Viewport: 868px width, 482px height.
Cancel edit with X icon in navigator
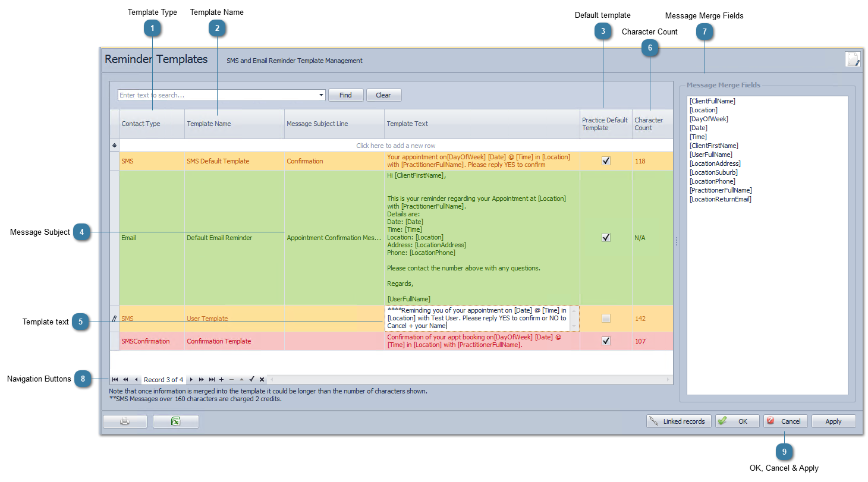point(262,380)
